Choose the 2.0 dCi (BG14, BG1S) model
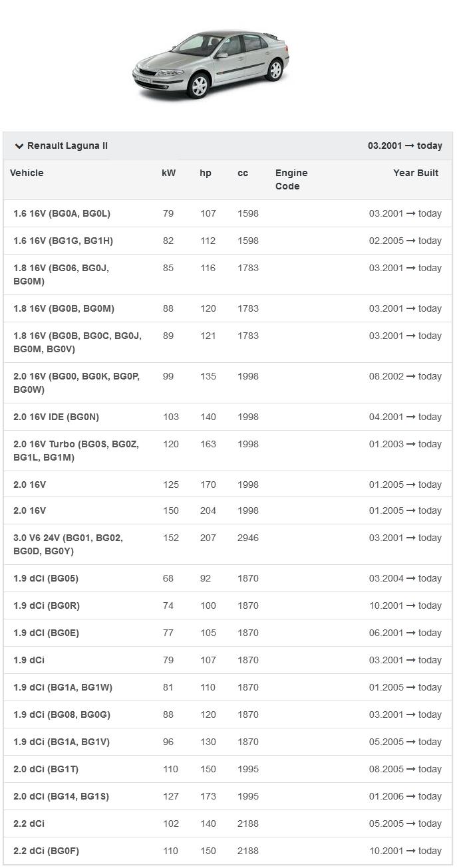Image resolution: width=457 pixels, height=868 pixels. click(61, 796)
